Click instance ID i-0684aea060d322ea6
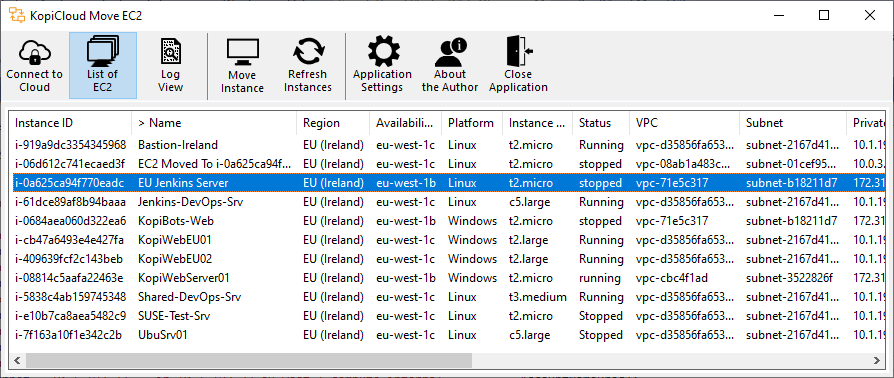The width and height of the screenshot is (894, 378). (x=71, y=221)
